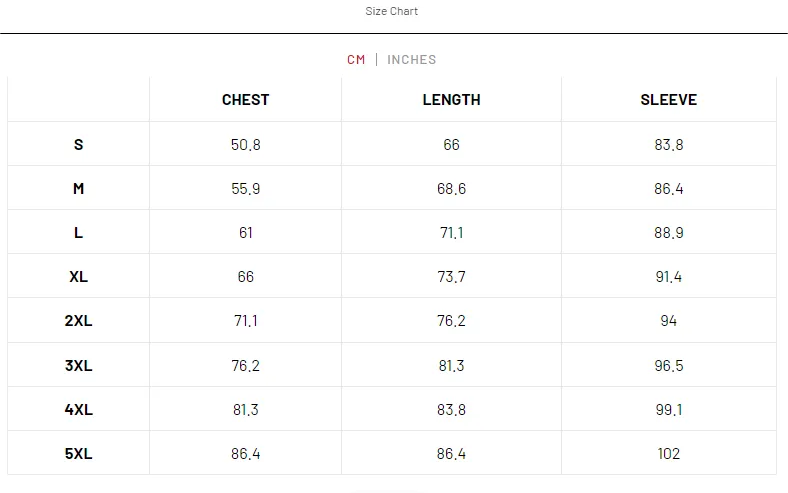This screenshot has height=493, width=788.
Task: Click chest value 81,3 for size 4XL
Action: tap(246, 409)
